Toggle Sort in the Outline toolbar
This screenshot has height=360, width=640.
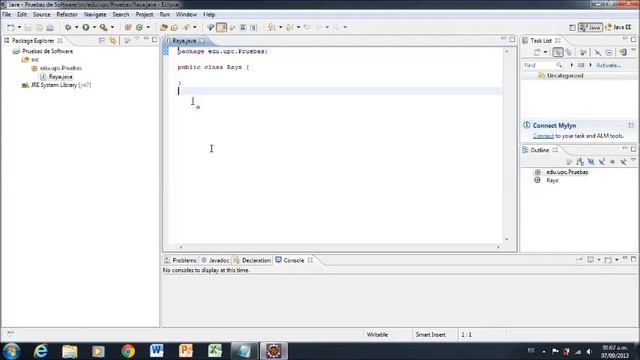click(x=580, y=162)
